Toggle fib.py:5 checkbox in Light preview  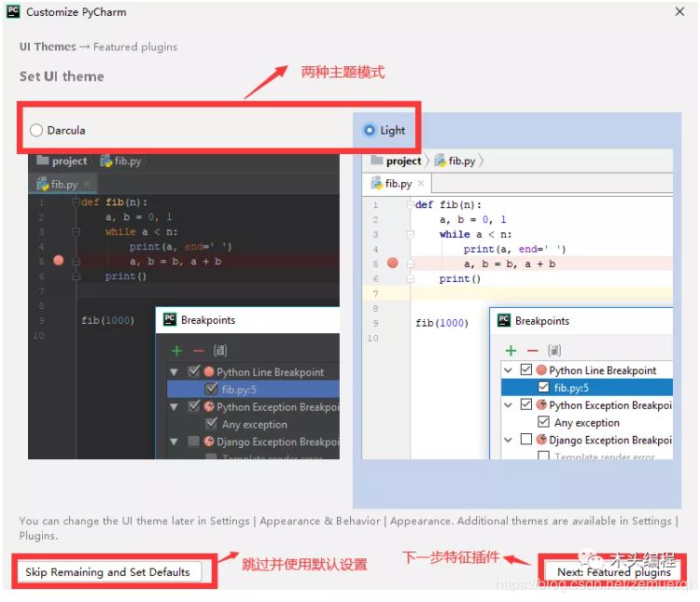click(543, 386)
